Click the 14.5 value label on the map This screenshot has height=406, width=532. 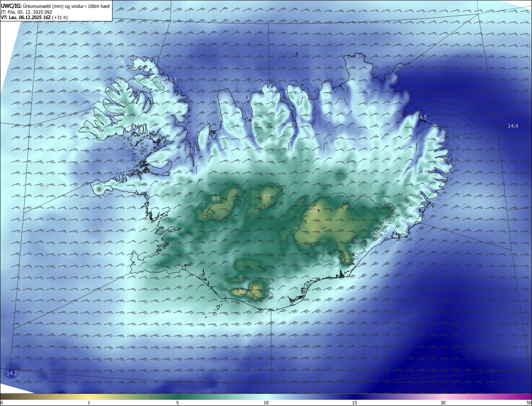422,117
